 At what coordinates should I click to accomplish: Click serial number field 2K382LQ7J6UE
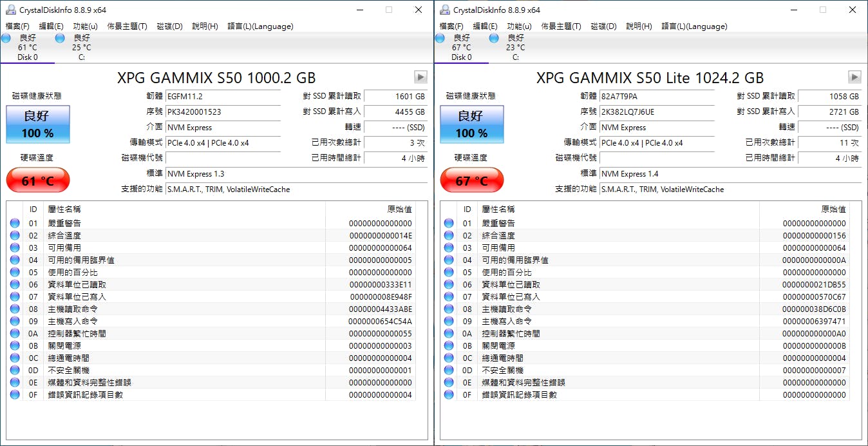point(657,111)
